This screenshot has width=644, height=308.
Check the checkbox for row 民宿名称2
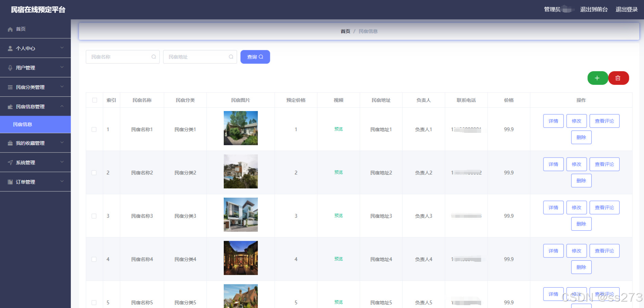(x=94, y=173)
